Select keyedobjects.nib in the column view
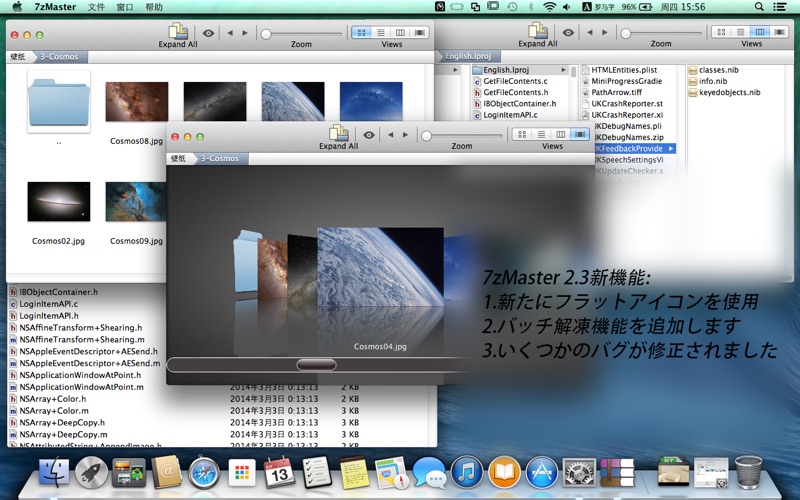Viewport: 800px width, 500px height. (x=724, y=92)
